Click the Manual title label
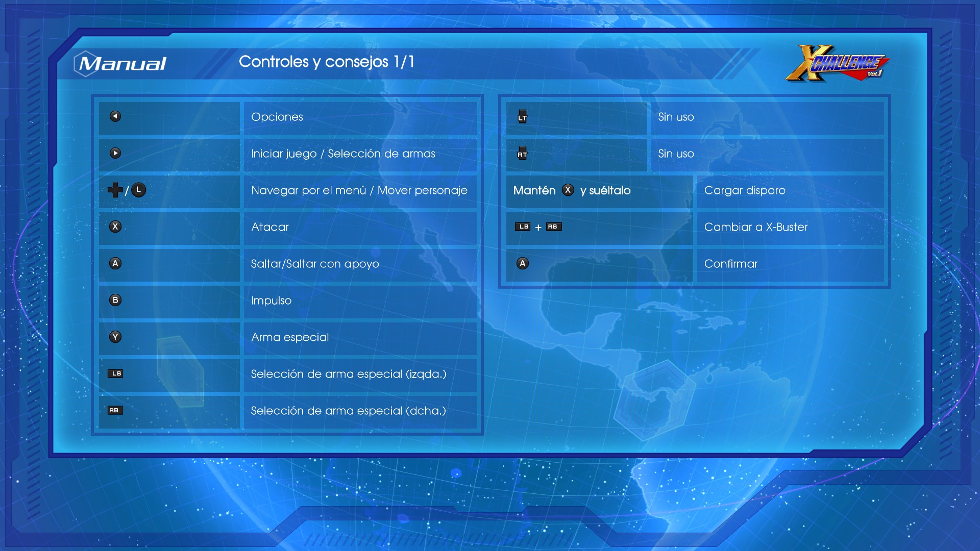Screen dimensions: 980x551 tap(122, 64)
